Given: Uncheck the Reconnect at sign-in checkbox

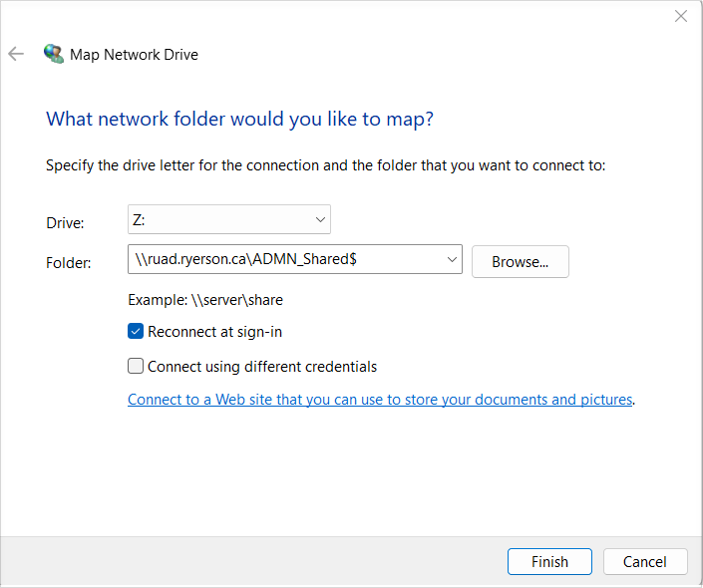Looking at the screenshot, I should tap(136, 332).
